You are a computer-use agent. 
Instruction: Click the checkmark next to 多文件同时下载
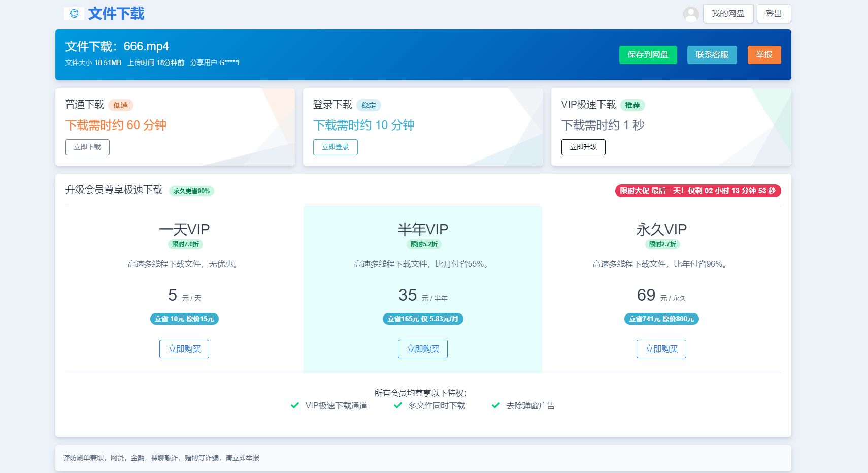398,405
